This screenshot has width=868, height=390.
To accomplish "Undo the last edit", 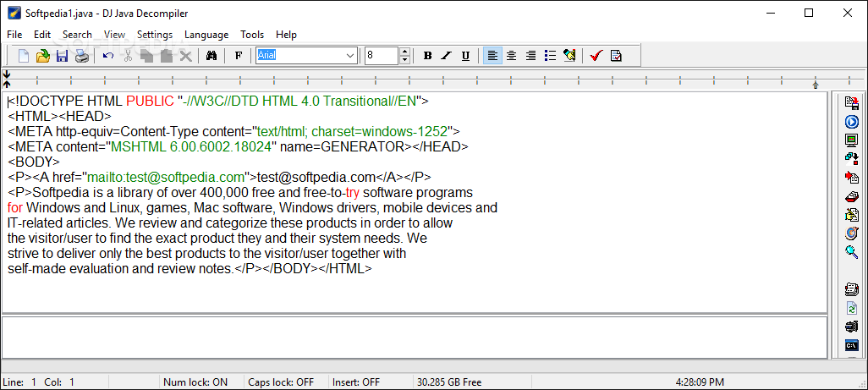I will 108,56.
